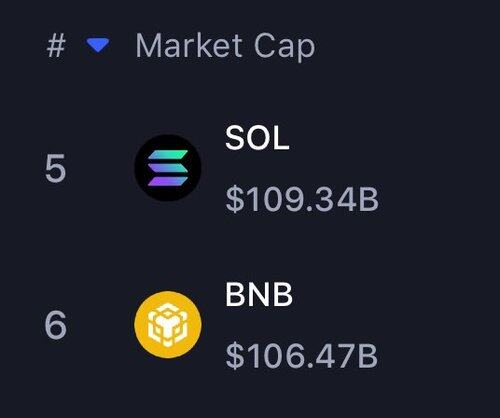Click the green top bar of Solana logo
The image size is (500, 418).
168,155
